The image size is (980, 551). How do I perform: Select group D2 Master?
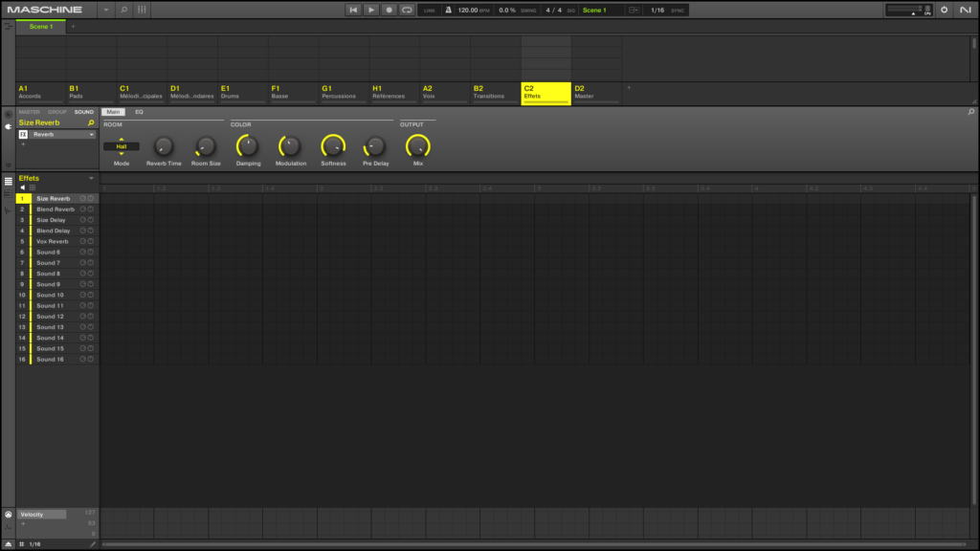tap(597, 93)
